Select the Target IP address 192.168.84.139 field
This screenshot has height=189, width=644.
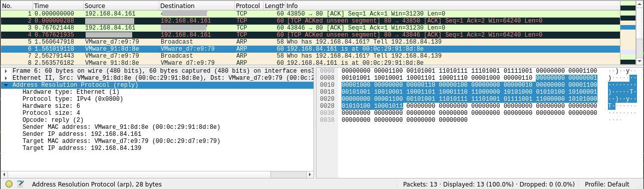[82, 148]
